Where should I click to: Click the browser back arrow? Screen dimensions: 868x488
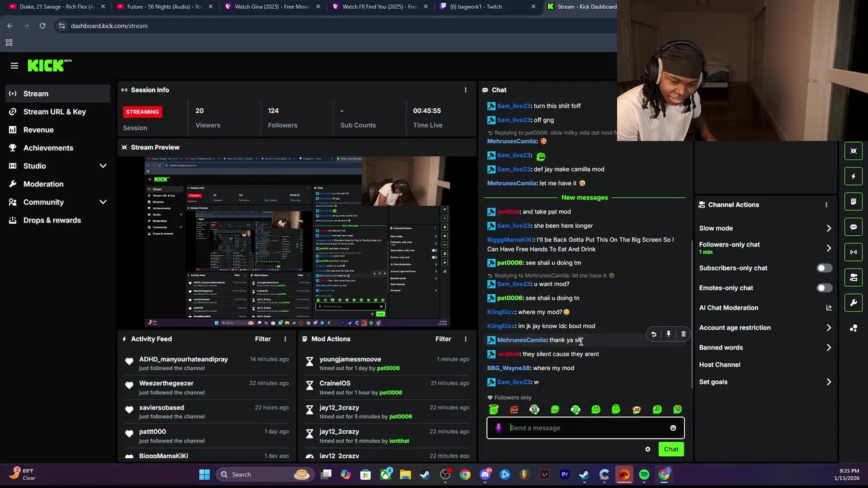click(9, 26)
